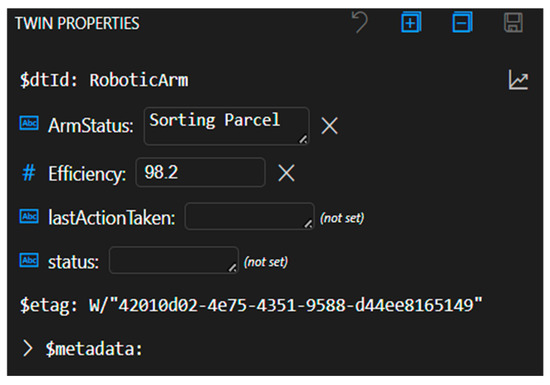Click the $dtId RoboticArm text
This screenshot has width=550, height=385.
point(104,80)
